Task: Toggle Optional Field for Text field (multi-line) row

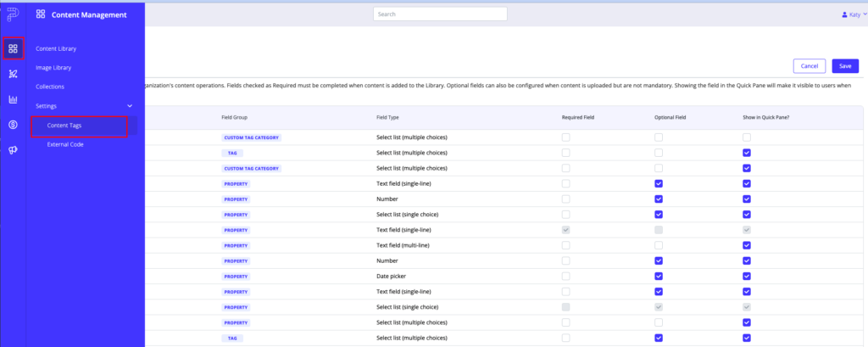Action: click(659, 245)
